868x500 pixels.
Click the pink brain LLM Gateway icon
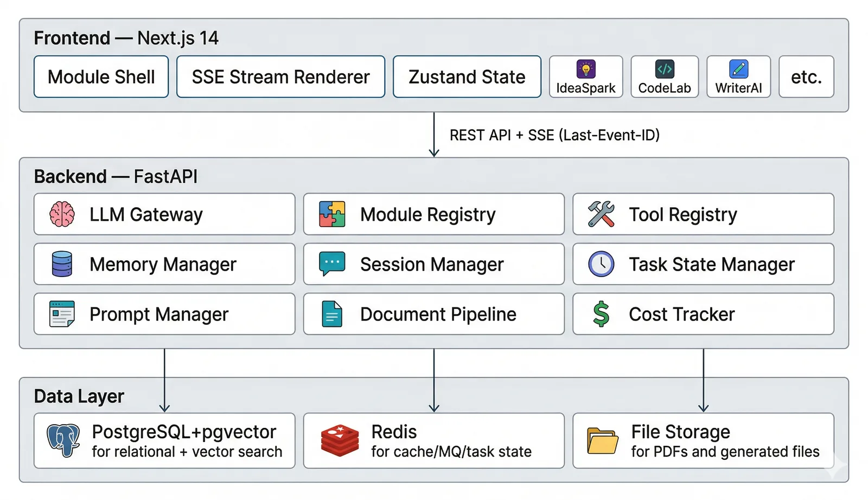pos(62,214)
